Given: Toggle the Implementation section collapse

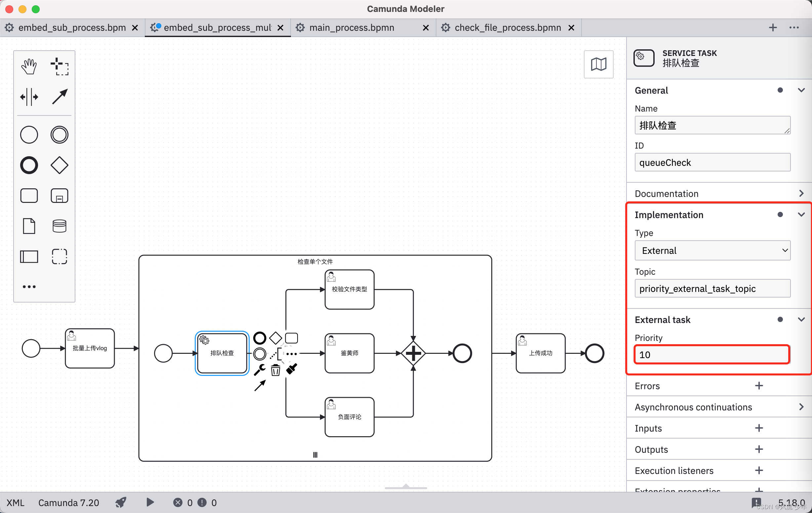Looking at the screenshot, I should [x=801, y=214].
